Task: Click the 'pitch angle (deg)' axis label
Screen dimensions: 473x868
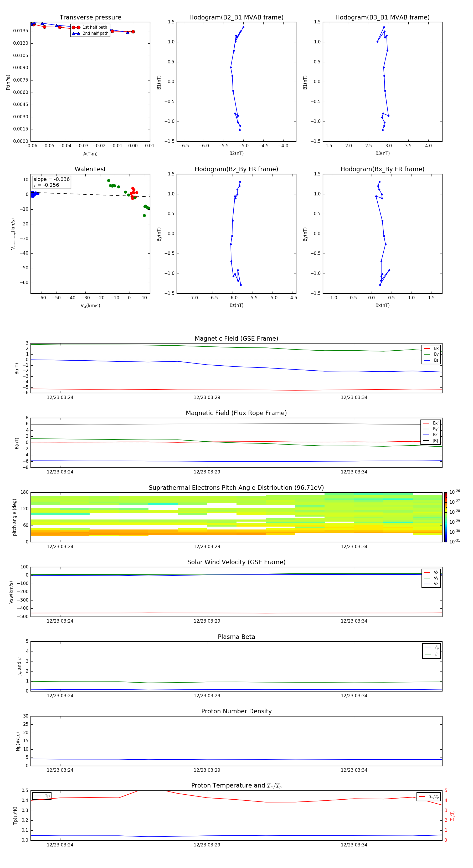Action: pos(14,517)
